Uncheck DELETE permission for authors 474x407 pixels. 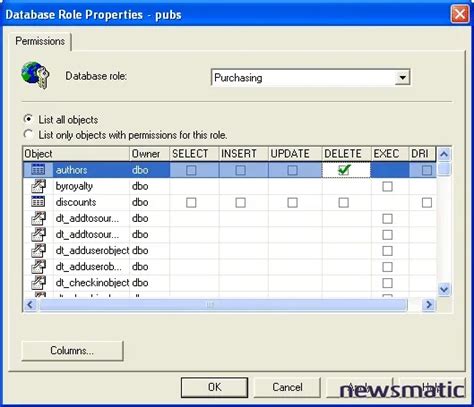click(344, 170)
